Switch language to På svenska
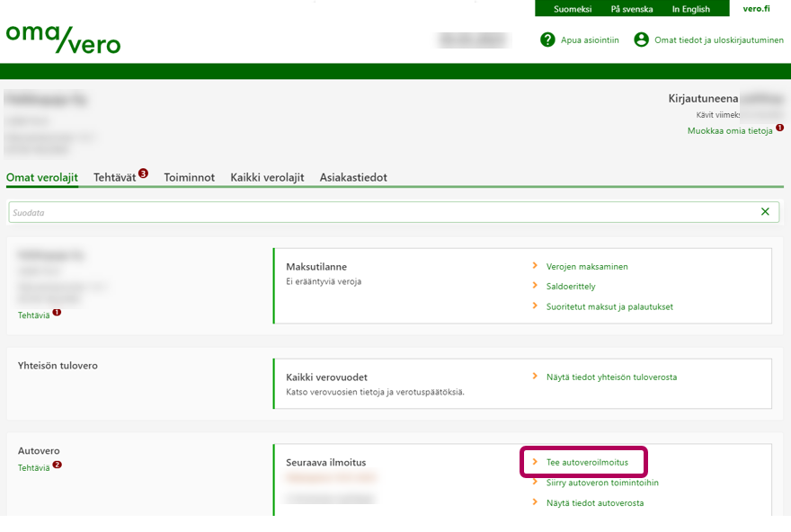Screen dimensions: 791x532 [631, 9]
